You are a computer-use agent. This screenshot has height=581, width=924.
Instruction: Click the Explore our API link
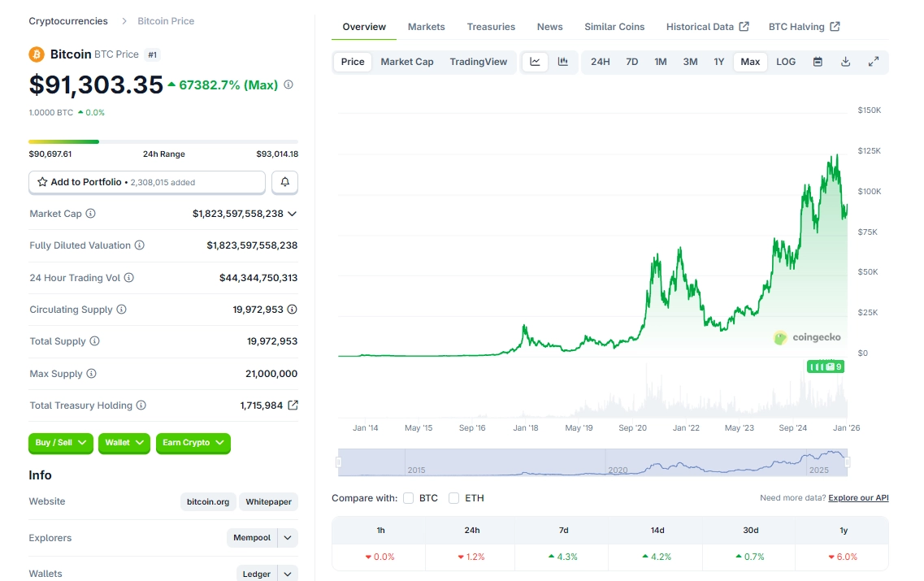pos(858,497)
